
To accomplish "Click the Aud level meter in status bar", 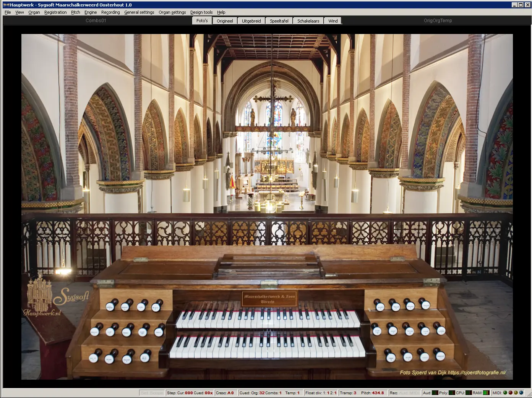I will (435, 393).
